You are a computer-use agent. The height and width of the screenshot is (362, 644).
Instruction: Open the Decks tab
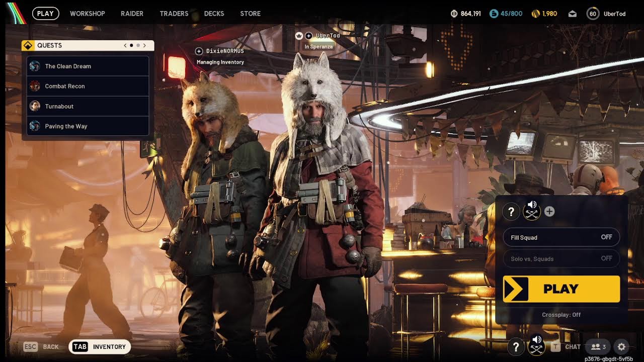[x=214, y=14]
